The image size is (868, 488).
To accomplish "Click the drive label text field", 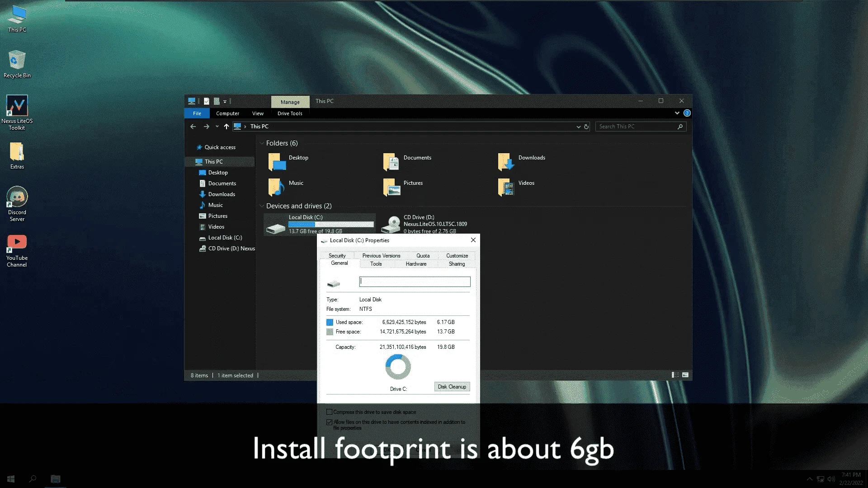I will click(415, 282).
